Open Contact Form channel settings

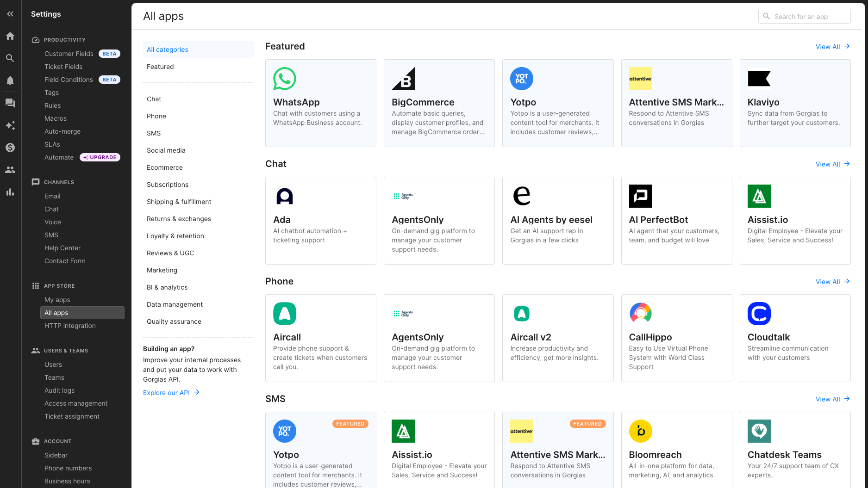click(x=65, y=261)
